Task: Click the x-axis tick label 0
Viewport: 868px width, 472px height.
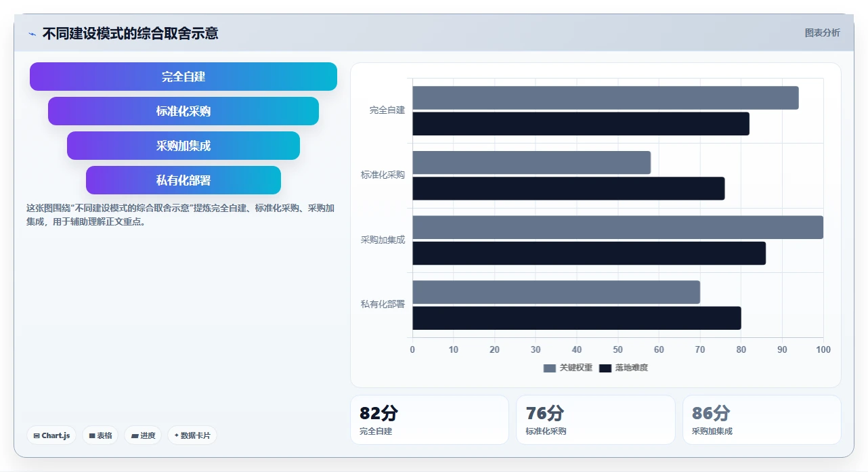Action: 412,350
